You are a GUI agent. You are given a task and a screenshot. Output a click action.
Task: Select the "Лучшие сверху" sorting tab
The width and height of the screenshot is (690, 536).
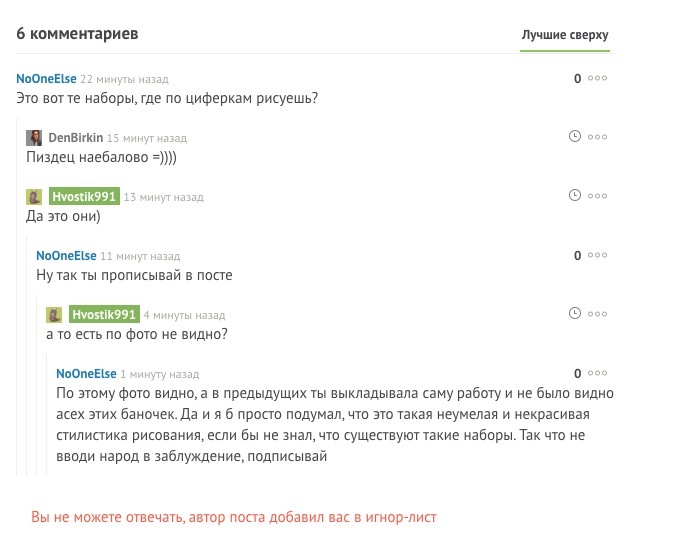564,36
